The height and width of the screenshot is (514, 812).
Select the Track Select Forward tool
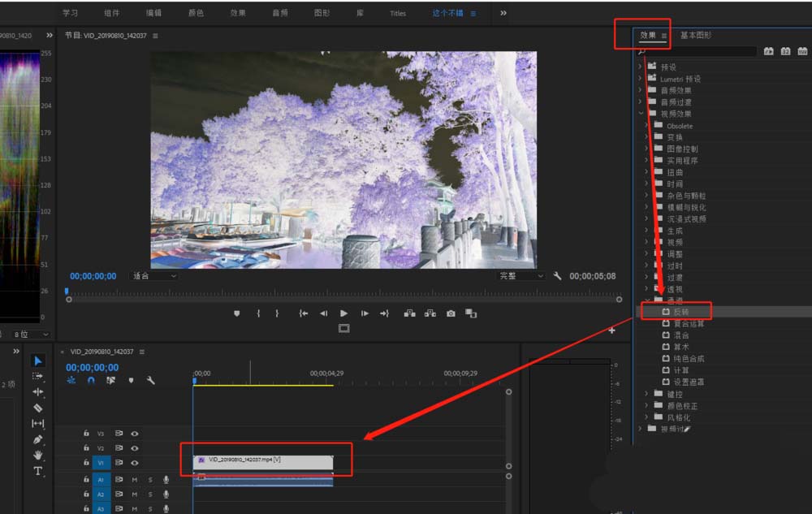pos(38,376)
